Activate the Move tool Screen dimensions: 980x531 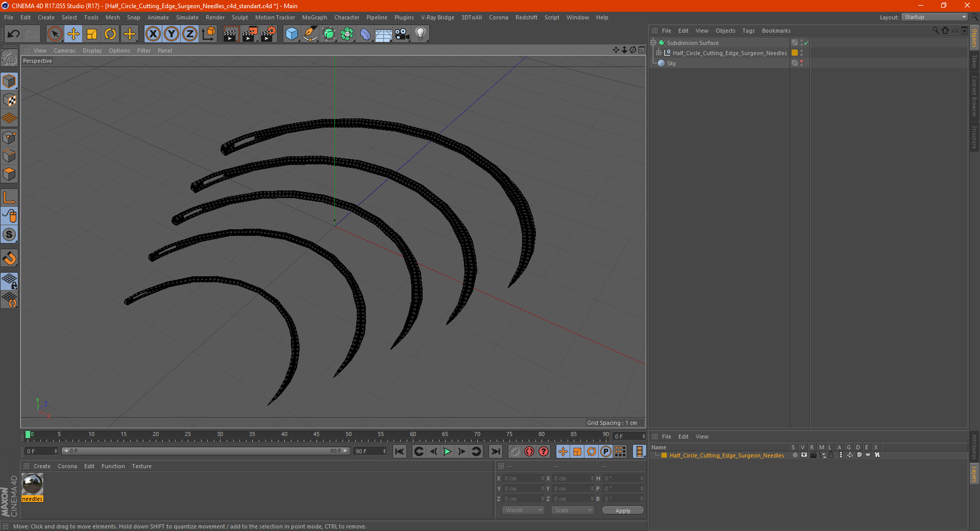tap(73, 34)
